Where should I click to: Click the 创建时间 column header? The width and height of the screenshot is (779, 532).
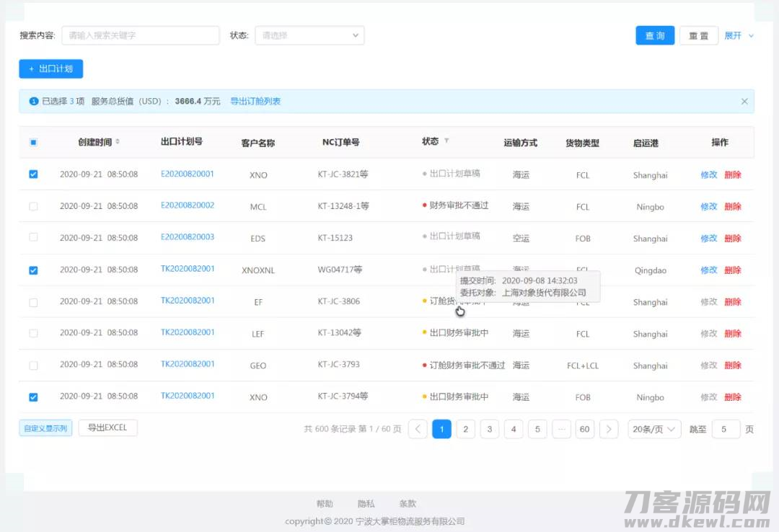[95, 142]
